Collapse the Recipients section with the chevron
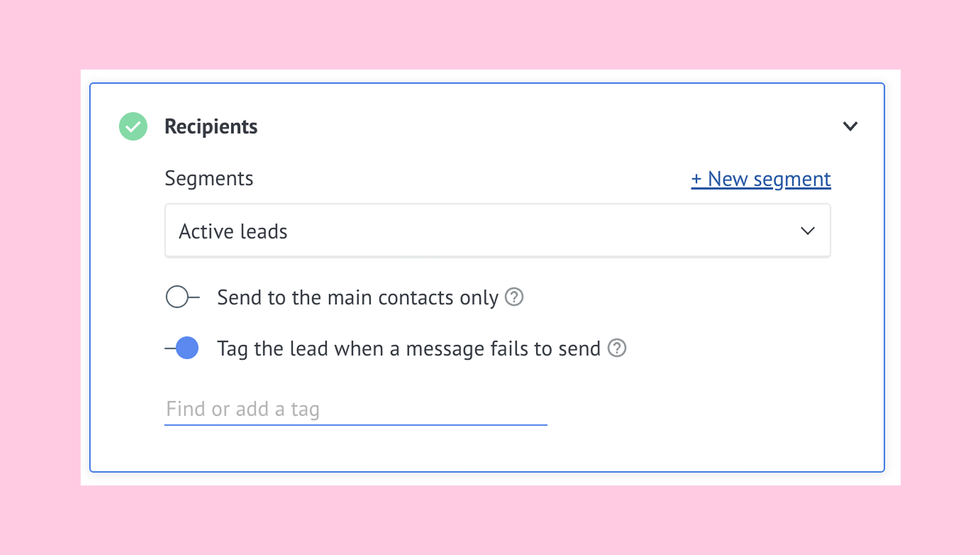 pyautogui.click(x=850, y=126)
